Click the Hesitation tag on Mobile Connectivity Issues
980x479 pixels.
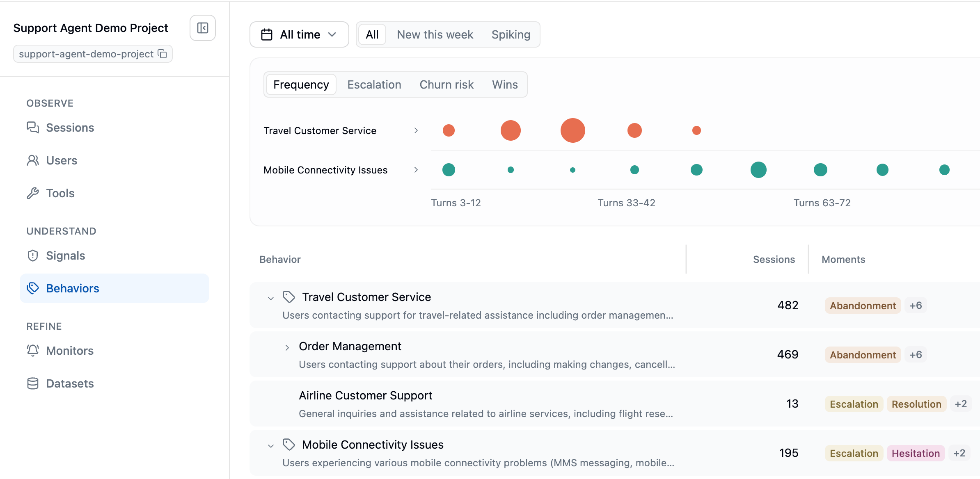click(x=916, y=453)
